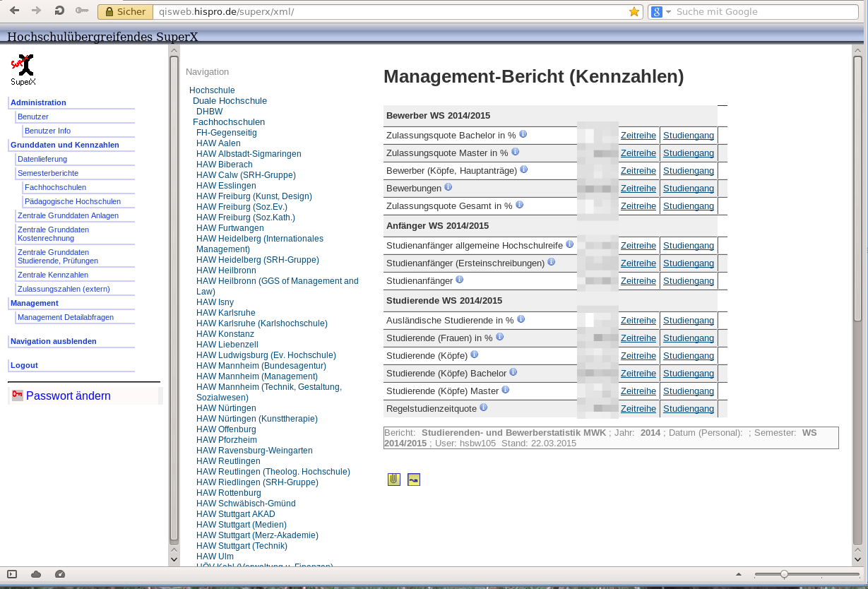Open info icon for Regelstudienzeitquote
868x589 pixels.
(x=483, y=407)
